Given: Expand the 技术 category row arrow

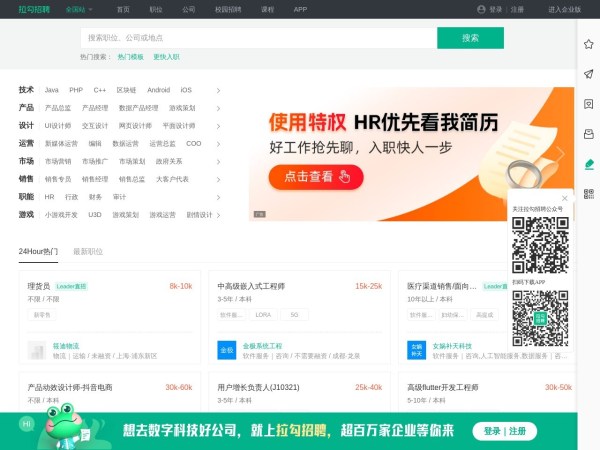Looking at the screenshot, I should [218, 90].
